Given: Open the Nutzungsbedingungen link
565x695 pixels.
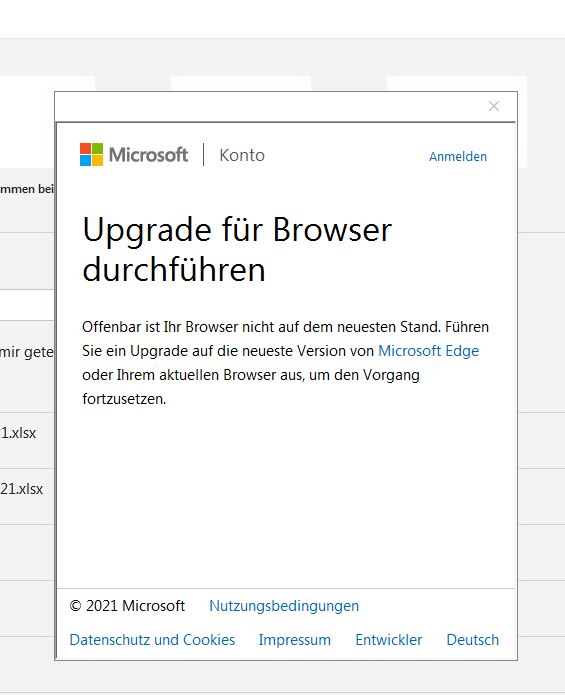Looking at the screenshot, I should [x=284, y=605].
